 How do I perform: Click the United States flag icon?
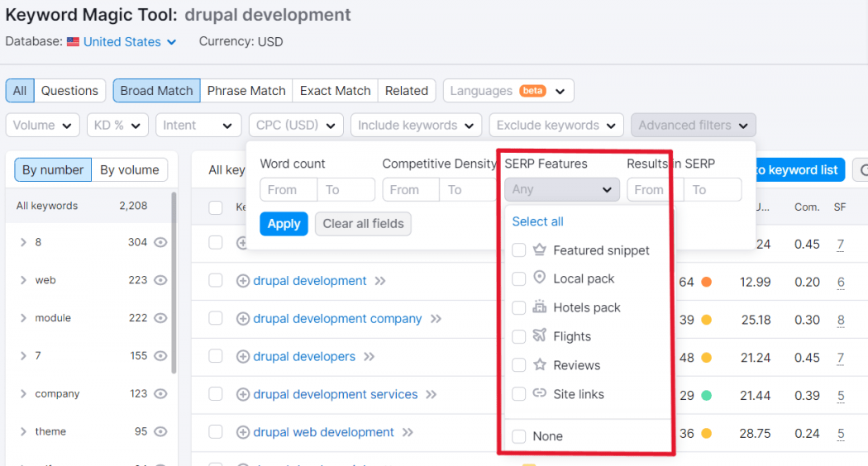click(x=73, y=42)
